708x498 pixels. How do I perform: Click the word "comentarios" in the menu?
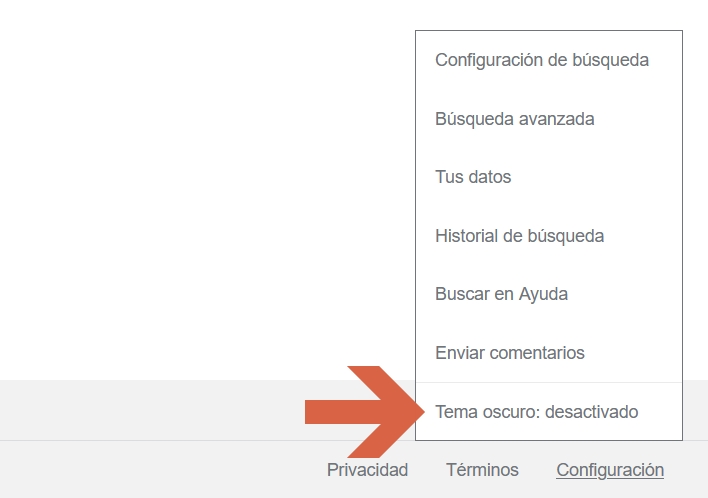[x=537, y=353]
